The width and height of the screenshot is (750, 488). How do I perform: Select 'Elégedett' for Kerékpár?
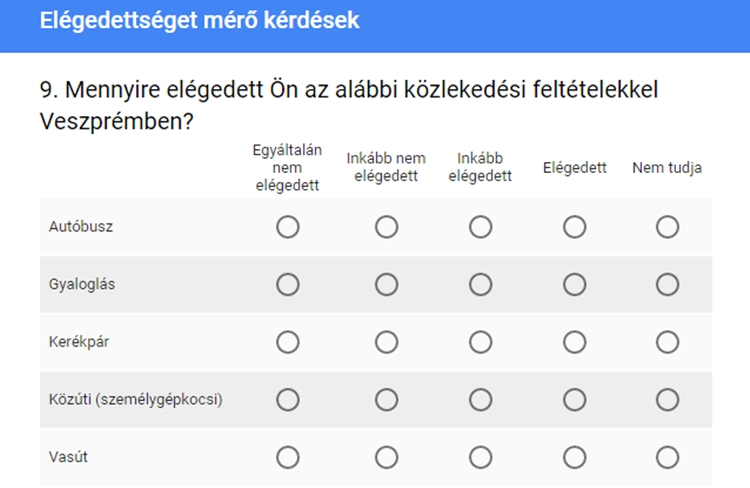[574, 343]
